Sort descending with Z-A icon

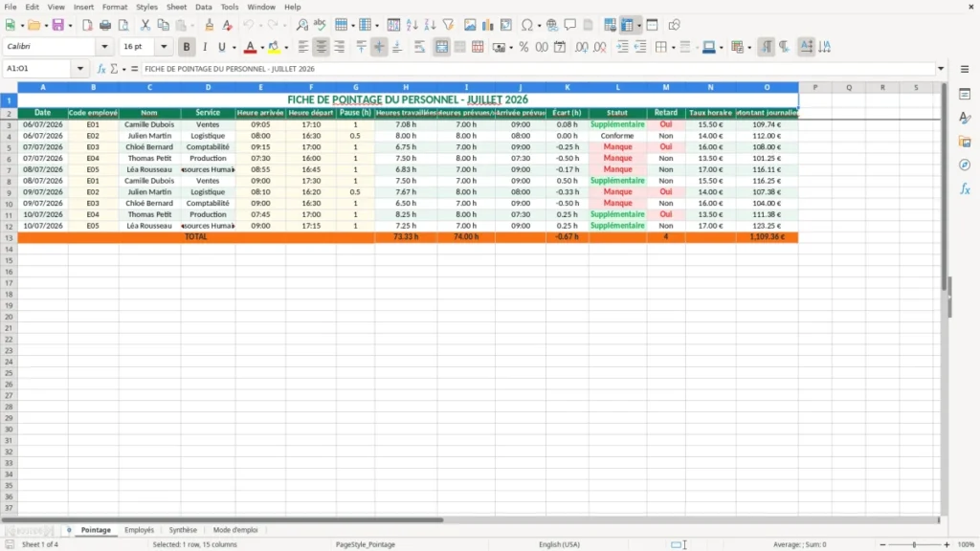coord(430,25)
